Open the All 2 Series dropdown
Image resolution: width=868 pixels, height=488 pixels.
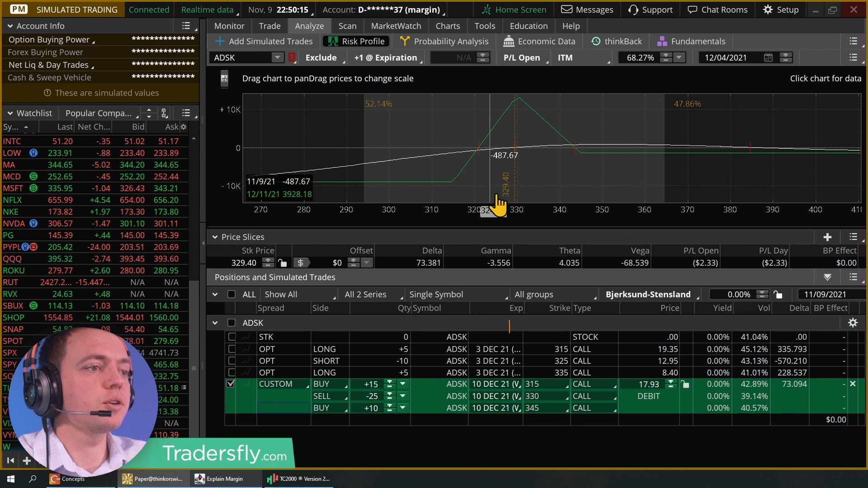click(x=373, y=294)
